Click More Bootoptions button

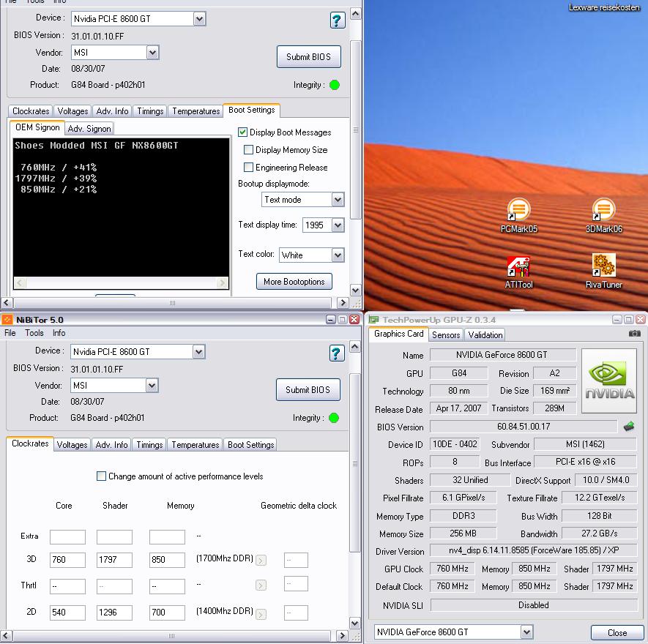tap(294, 281)
